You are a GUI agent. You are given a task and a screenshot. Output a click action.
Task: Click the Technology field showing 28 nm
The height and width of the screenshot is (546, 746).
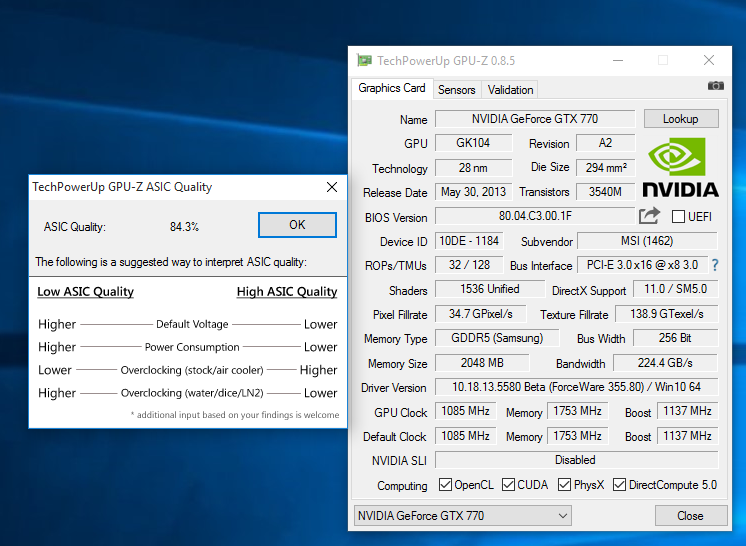pos(473,168)
